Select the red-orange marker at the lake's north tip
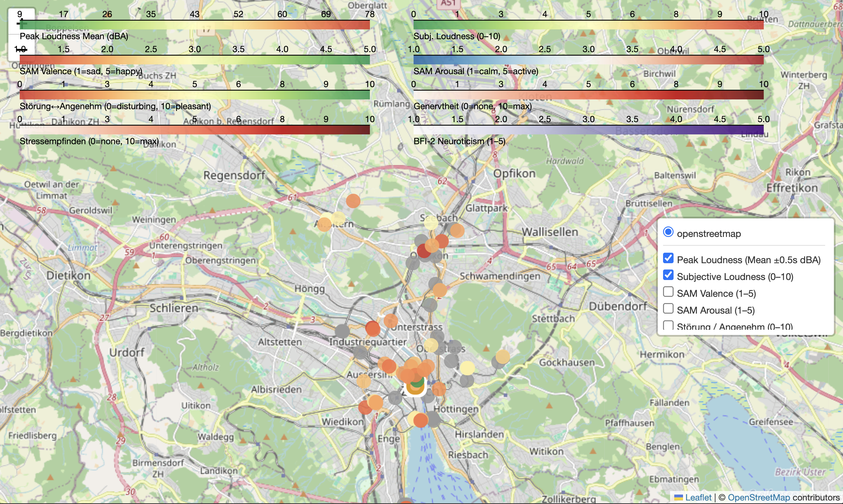The image size is (843, 504). [421, 420]
